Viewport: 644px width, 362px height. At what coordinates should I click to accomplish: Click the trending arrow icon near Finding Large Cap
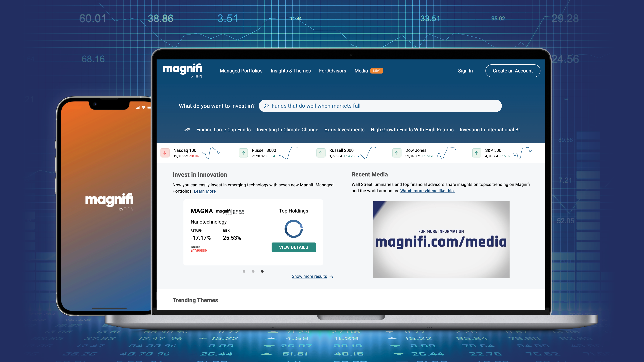point(186,130)
